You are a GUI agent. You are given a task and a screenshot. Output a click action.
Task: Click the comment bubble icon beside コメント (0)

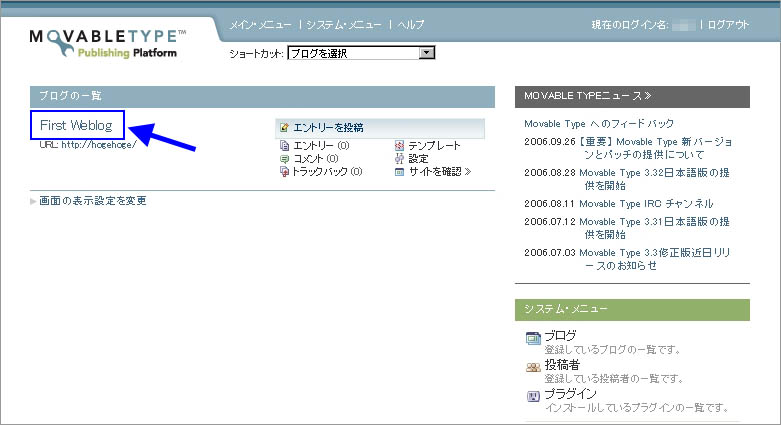coord(284,159)
